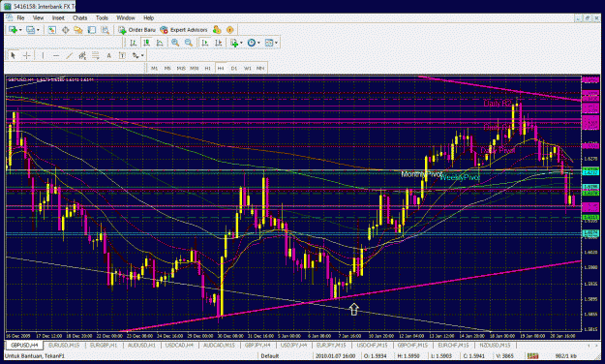Switch timeframe to M30

[194, 68]
